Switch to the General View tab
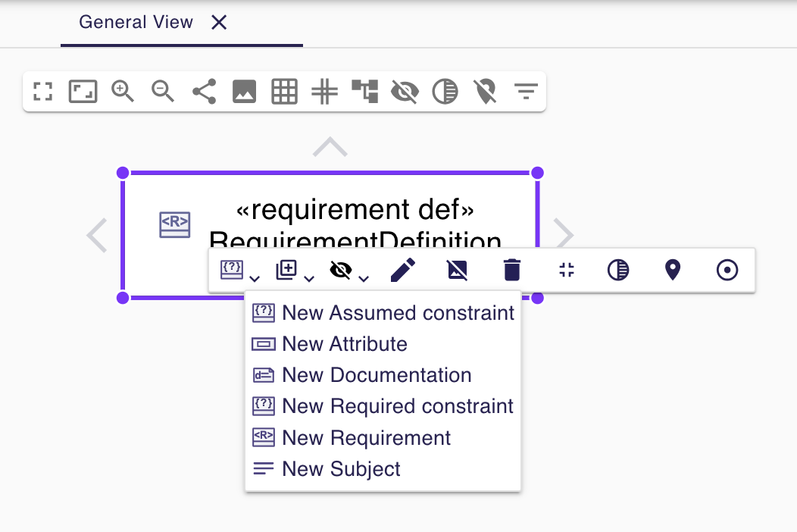 click(x=136, y=22)
